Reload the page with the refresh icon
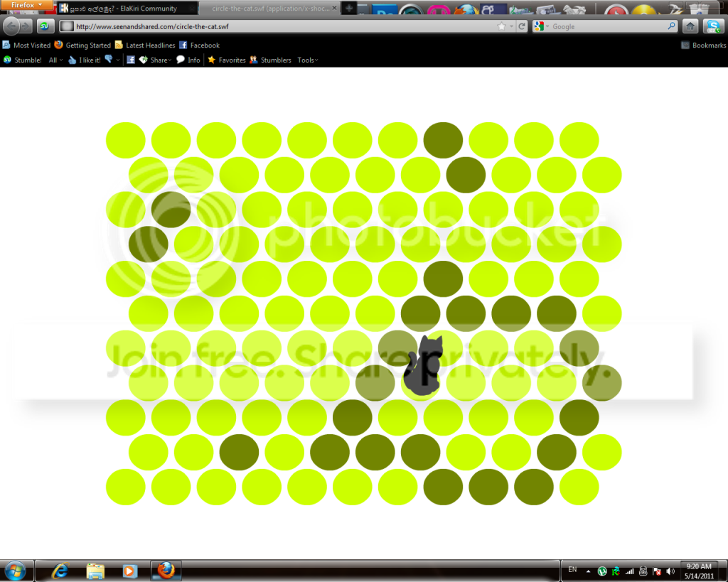This screenshot has width=728, height=582. click(x=522, y=26)
